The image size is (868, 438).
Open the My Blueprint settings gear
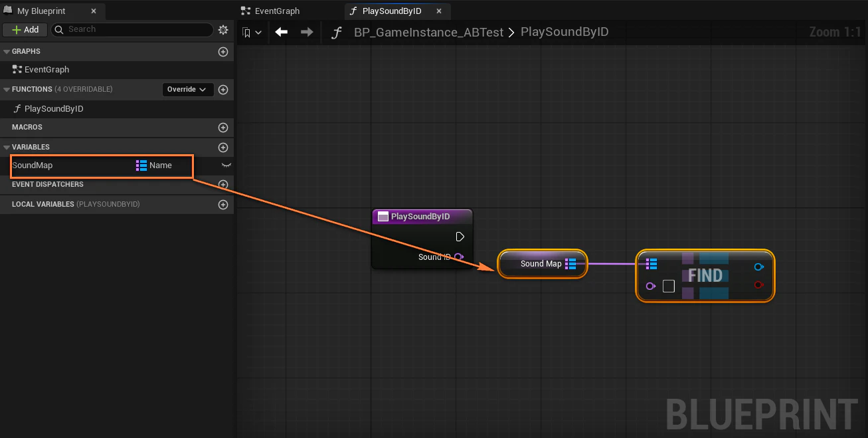pos(223,30)
